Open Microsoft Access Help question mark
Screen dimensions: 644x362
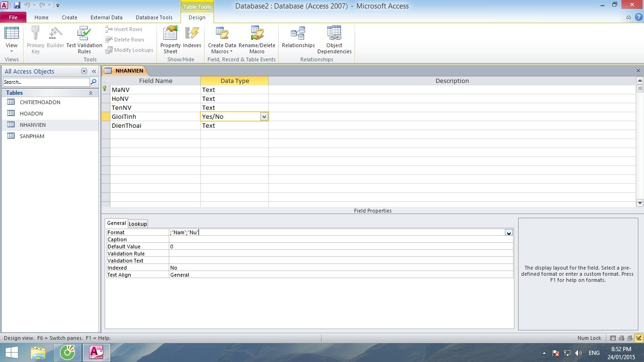[x=638, y=17]
